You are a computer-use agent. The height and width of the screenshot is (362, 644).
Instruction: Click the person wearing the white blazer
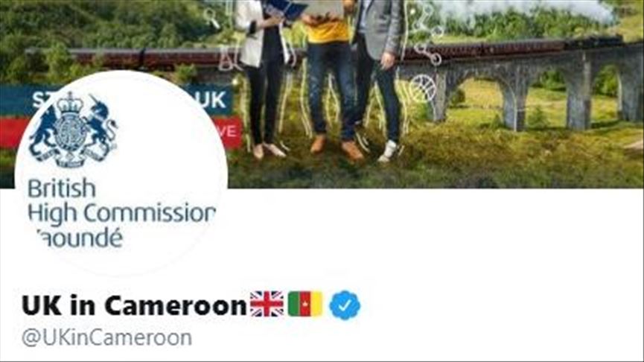pos(262,78)
